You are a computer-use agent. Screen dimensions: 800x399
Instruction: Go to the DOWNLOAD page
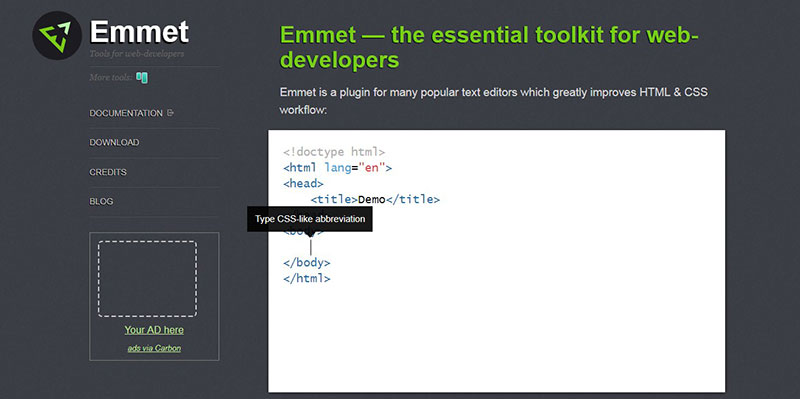[x=114, y=142]
